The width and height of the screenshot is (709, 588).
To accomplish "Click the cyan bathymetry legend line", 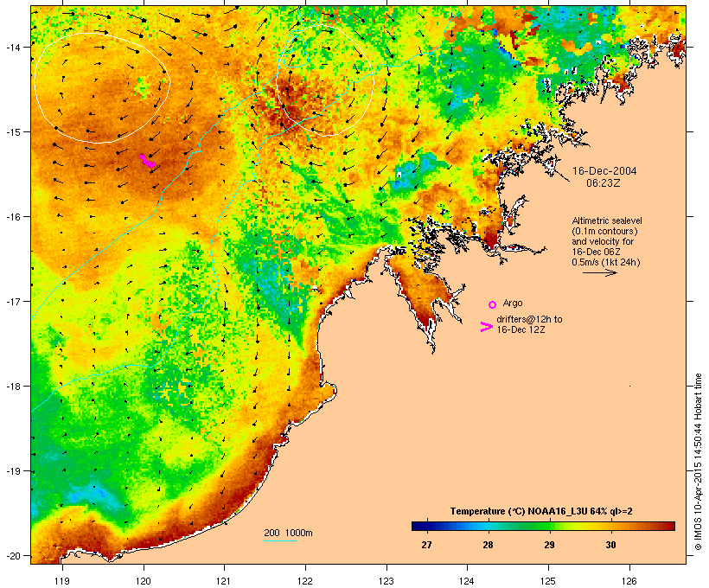I will click(280, 540).
